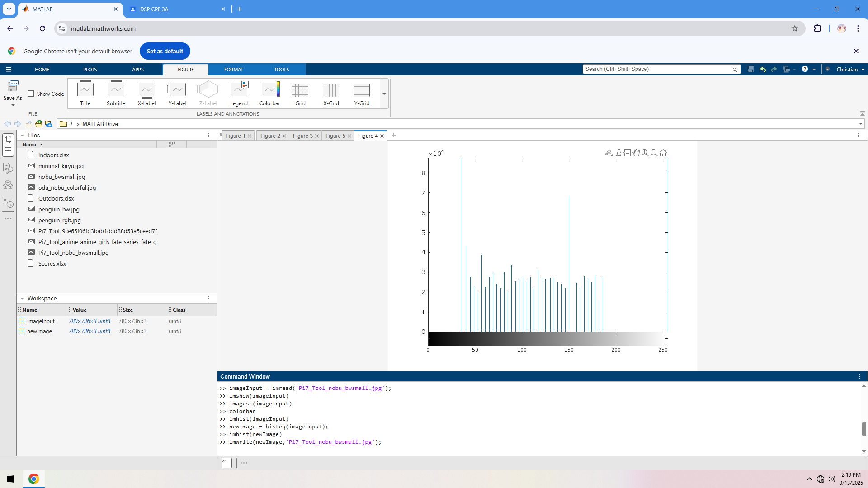
Task: Insert a Legend using the ribbon icon
Action: click(x=239, y=94)
